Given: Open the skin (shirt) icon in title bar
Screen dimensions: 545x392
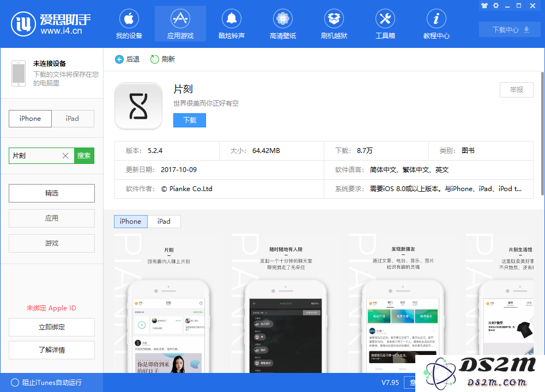Looking at the screenshot, I should coord(485,5).
